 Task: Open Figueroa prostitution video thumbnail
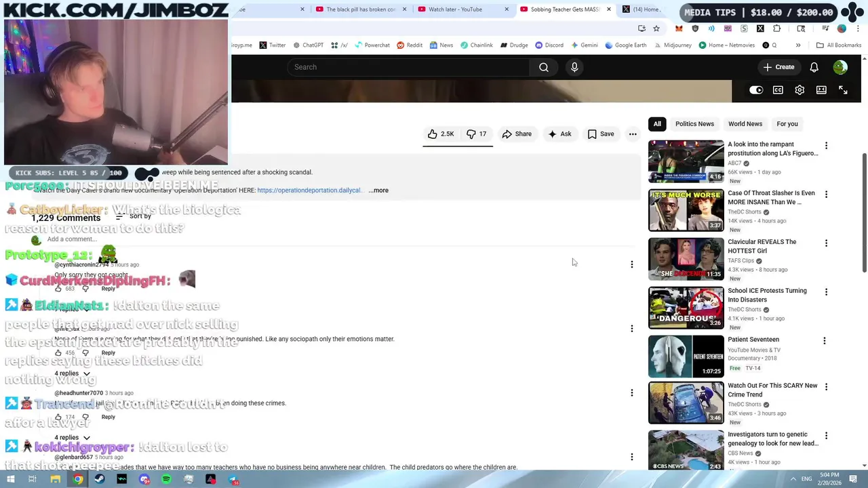[x=686, y=161]
